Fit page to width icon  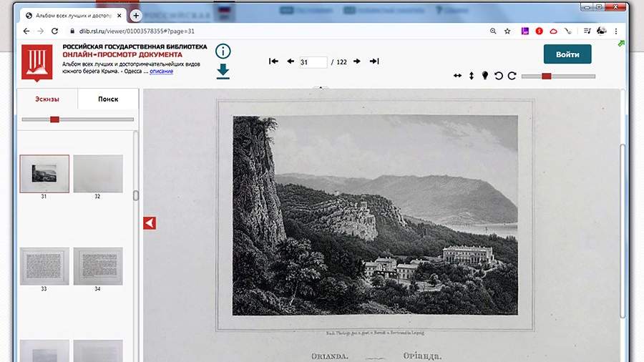pos(457,76)
